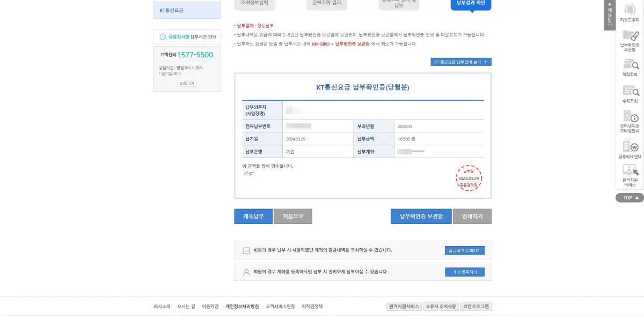Click the KT통신요금 납부확인증(당월분) title
The height and width of the screenshot is (320, 644).
pos(363,87)
